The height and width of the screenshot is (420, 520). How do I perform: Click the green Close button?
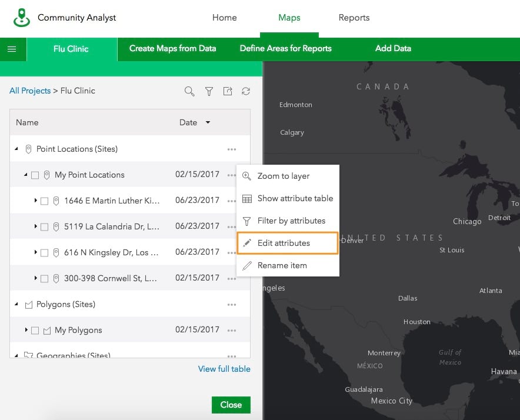point(231,405)
